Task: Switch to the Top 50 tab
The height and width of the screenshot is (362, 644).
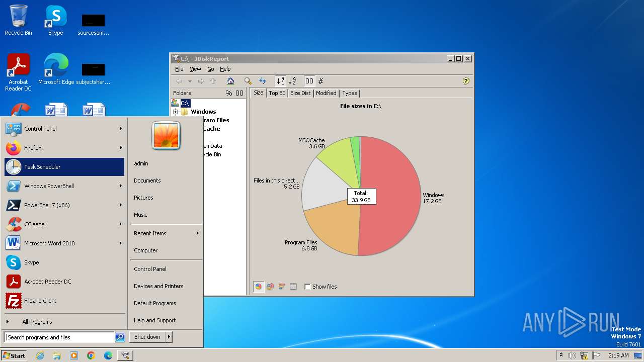Action: [277, 93]
